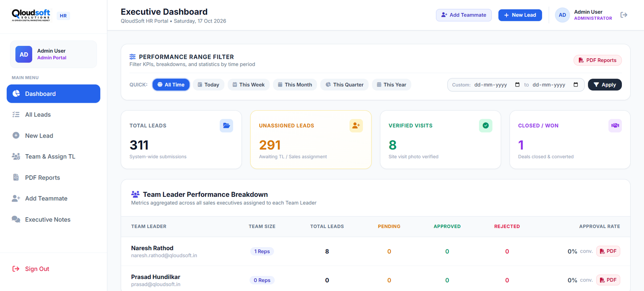The width and height of the screenshot is (644, 291).
Task: Open PDF Reports in the sidebar menu
Action: (54, 177)
